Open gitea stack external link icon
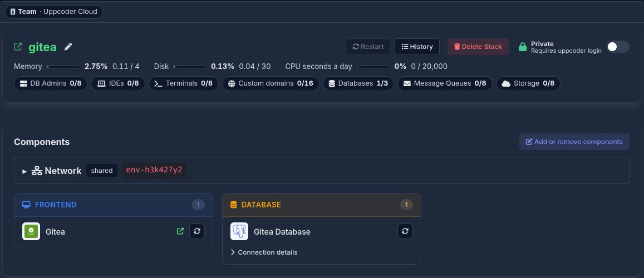 [x=18, y=47]
